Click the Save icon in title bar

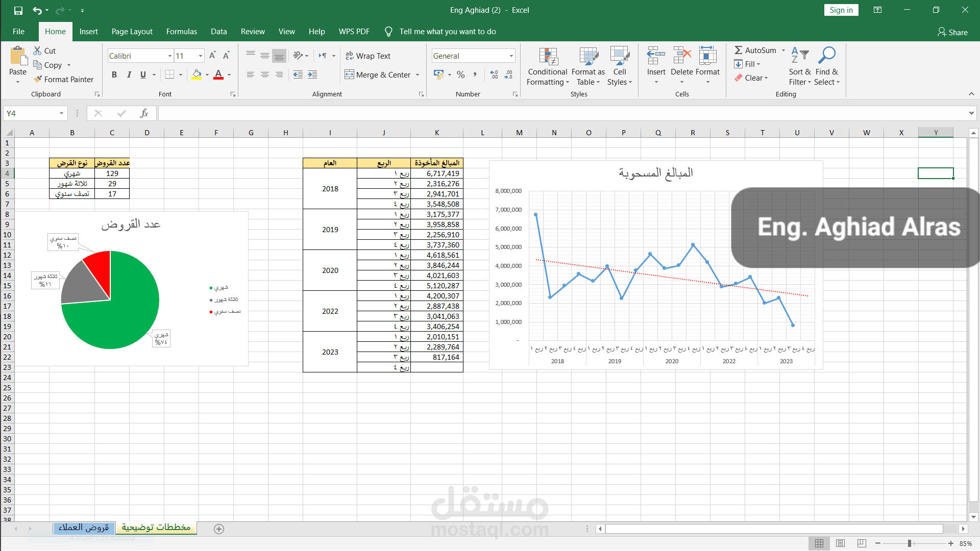[x=18, y=10]
